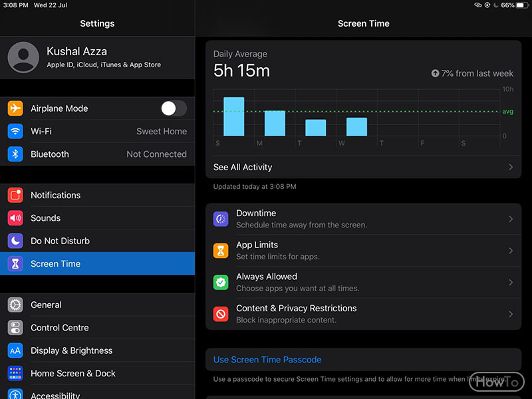This screenshot has height=399, width=532.
Task: Tap the 66% battery percentage text
Action: pos(507,5)
